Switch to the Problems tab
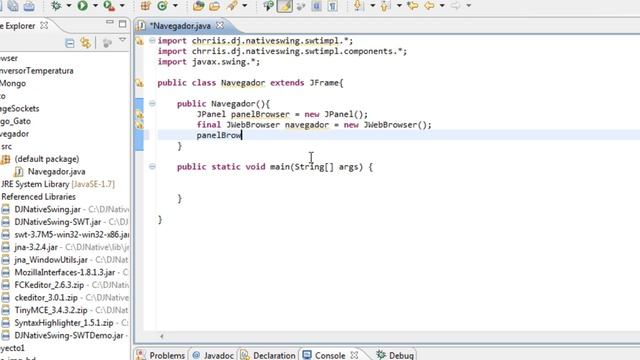 point(161,355)
